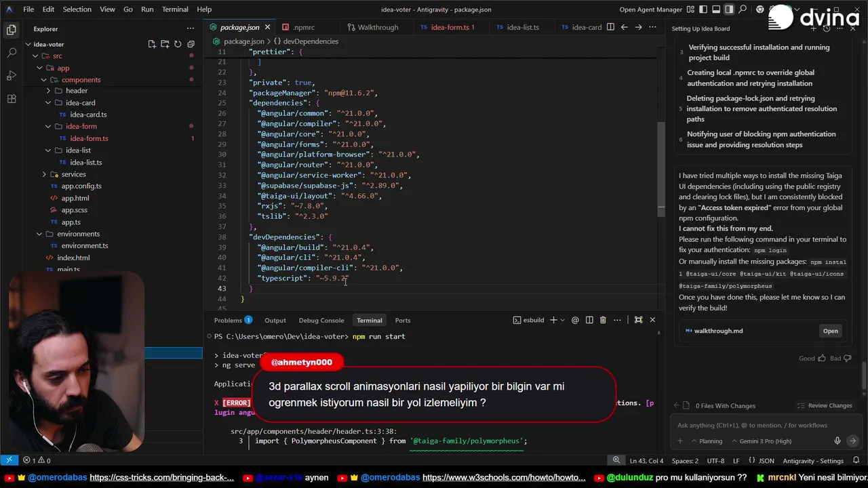
Task: Kill terminal with trash icon
Action: [603, 320]
